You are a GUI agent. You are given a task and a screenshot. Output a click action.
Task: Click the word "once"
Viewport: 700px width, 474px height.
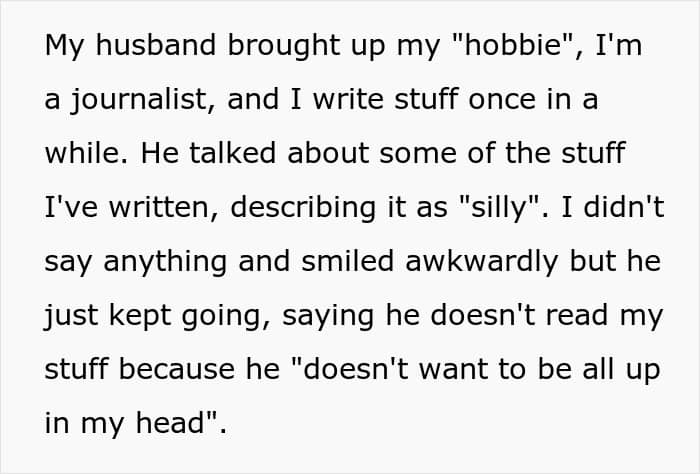[x=501, y=101]
